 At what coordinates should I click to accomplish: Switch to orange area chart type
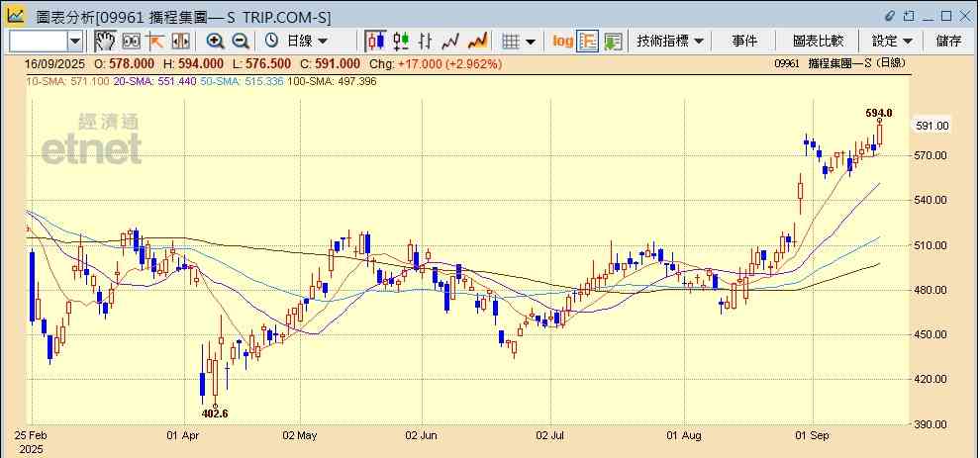click(x=477, y=42)
